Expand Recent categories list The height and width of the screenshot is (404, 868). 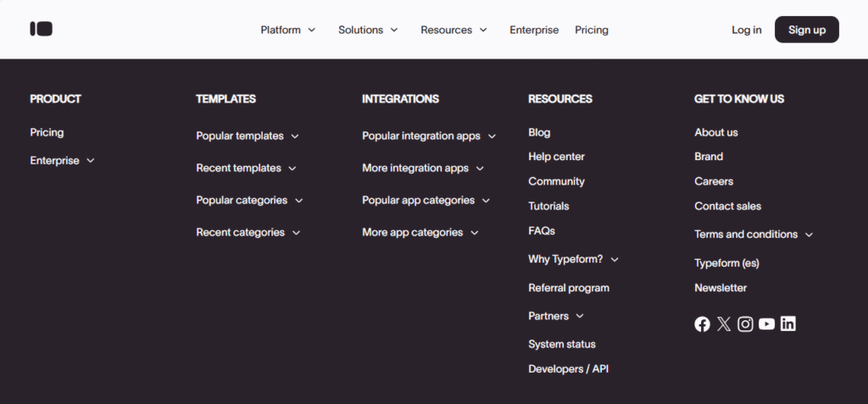(248, 232)
